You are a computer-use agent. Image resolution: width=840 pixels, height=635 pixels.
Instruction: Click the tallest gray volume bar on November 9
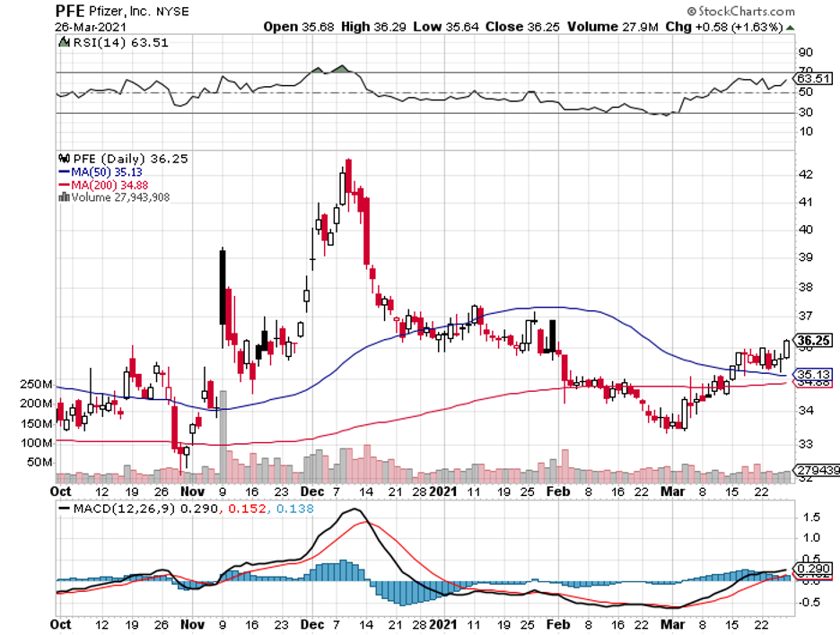(223, 437)
